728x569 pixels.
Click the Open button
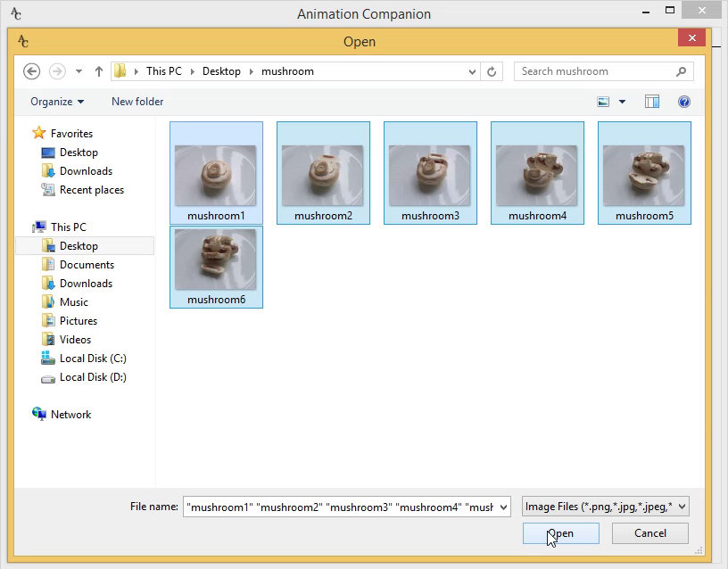coord(561,533)
